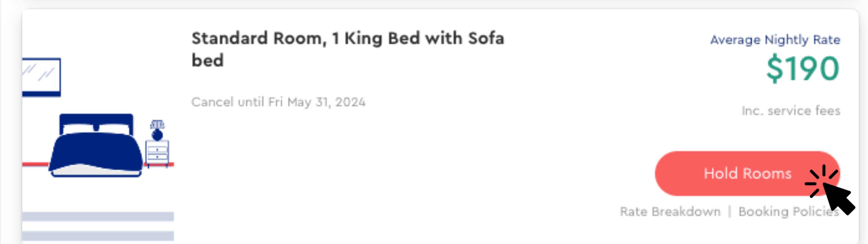
Task: Click the word bed in room title
Action: point(207,61)
